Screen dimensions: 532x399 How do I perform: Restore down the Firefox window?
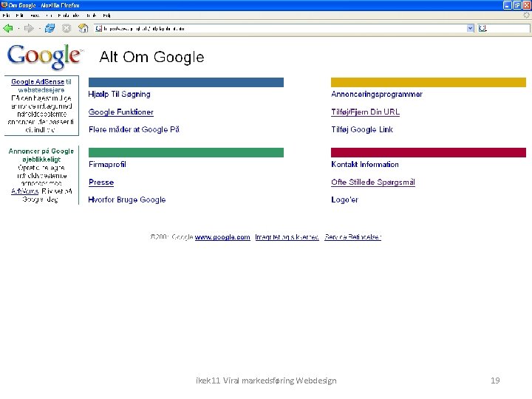[516, 5]
